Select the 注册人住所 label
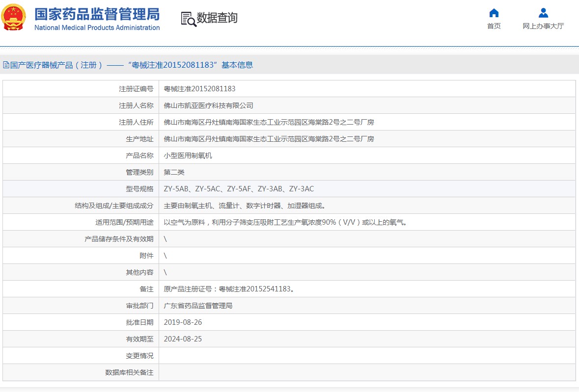Viewport: 579px width, 392px height. (x=136, y=122)
